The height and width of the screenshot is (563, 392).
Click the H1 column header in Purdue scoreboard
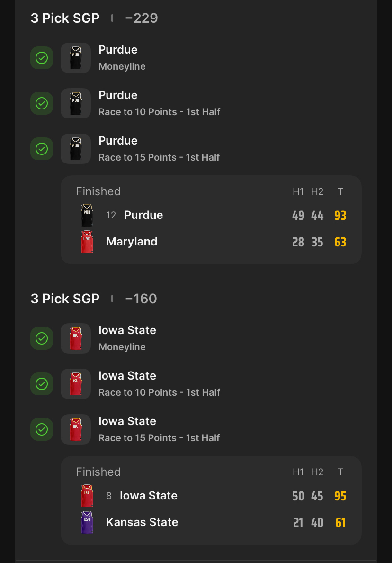pyautogui.click(x=298, y=191)
